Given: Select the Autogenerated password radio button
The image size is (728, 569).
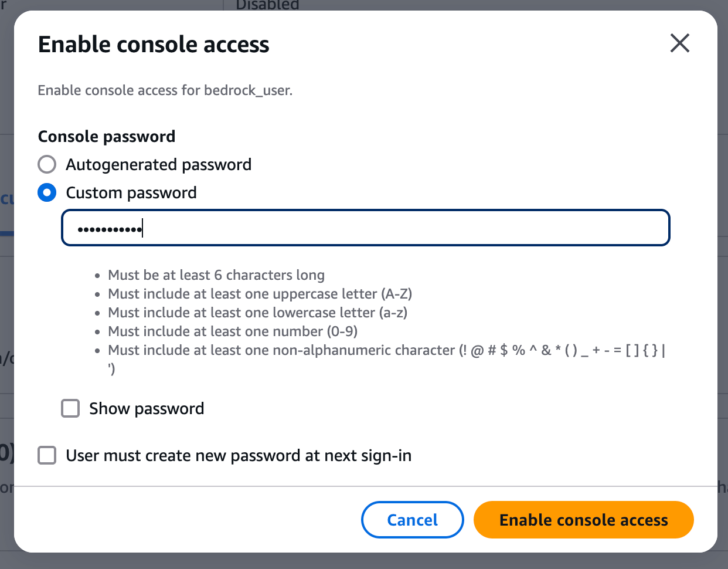Looking at the screenshot, I should click(x=47, y=164).
